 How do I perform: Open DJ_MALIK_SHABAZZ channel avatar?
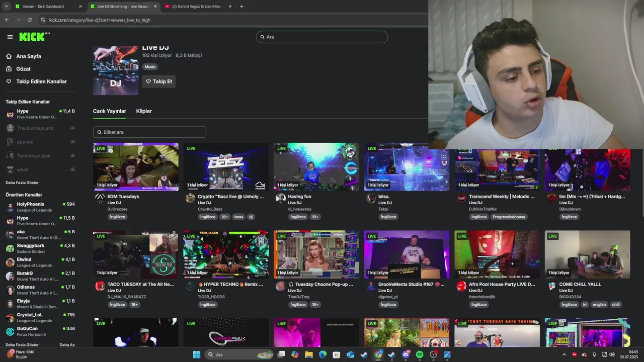[x=100, y=286]
